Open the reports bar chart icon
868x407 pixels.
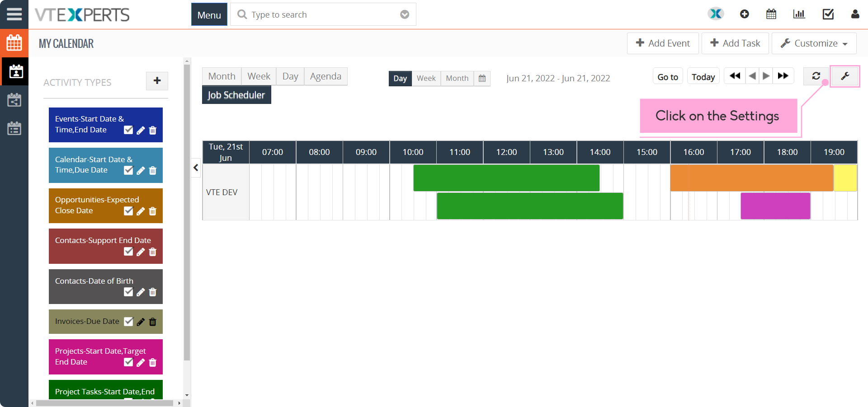799,14
